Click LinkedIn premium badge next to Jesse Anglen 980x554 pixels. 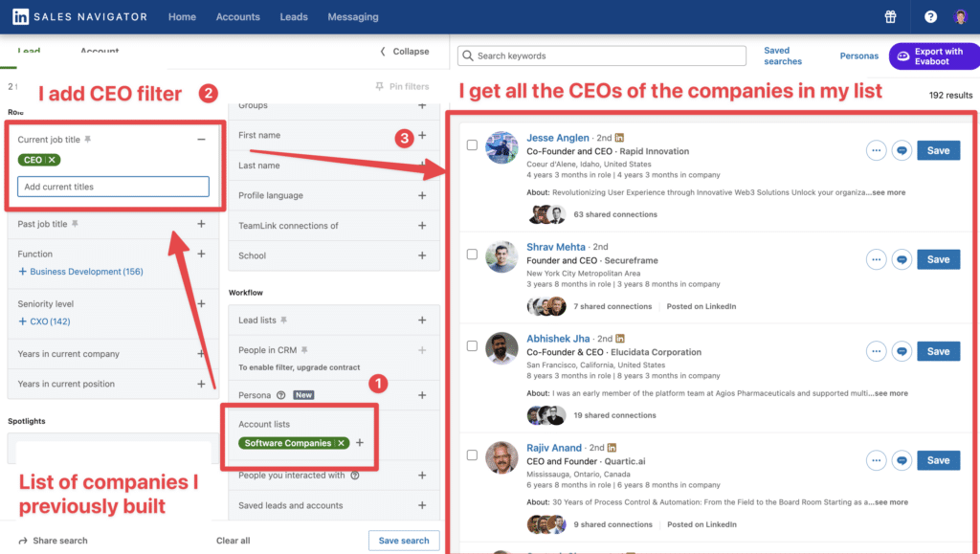click(x=619, y=138)
